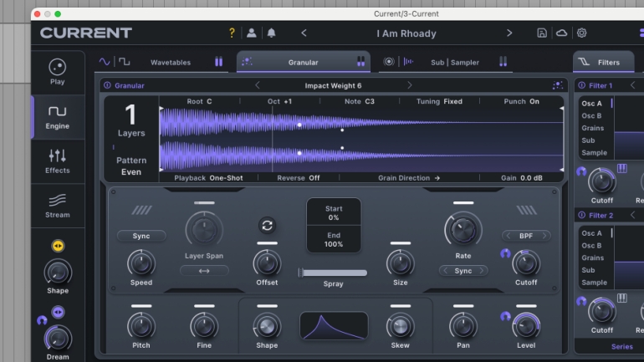Click the Sub Sampler mixer bars icon
This screenshot has width=644, height=362.
click(503, 62)
